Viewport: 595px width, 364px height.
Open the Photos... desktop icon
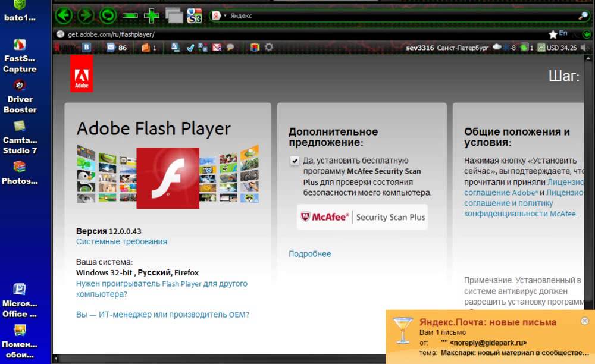point(20,173)
